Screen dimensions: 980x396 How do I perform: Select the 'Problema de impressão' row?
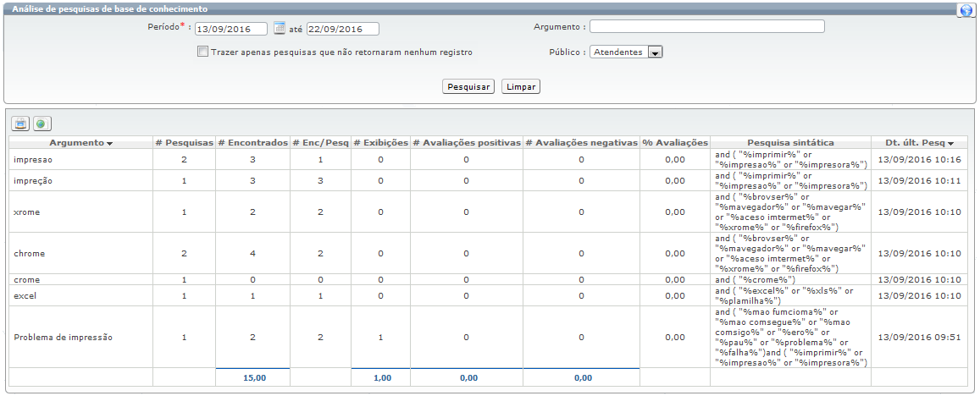coord(64,337)
